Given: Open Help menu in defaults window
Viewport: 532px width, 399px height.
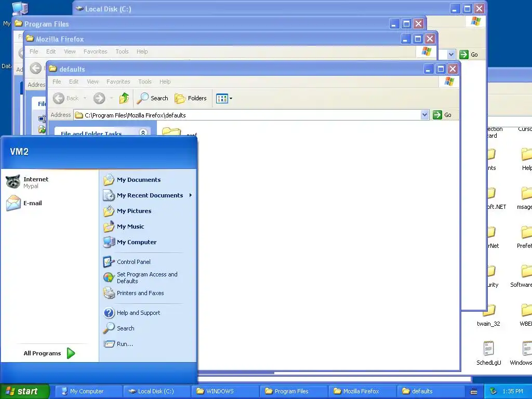Looking at the screenshot, I should click(165, 82).
